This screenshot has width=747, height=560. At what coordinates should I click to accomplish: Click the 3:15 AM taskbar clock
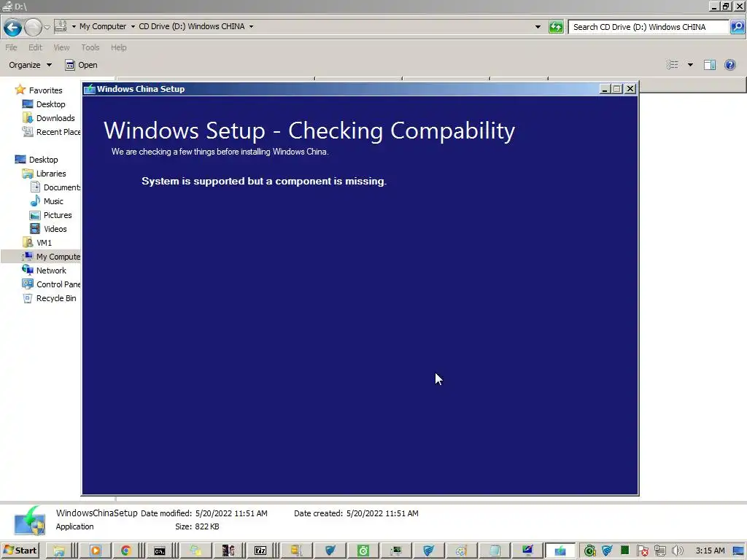[x=710, y=551]
